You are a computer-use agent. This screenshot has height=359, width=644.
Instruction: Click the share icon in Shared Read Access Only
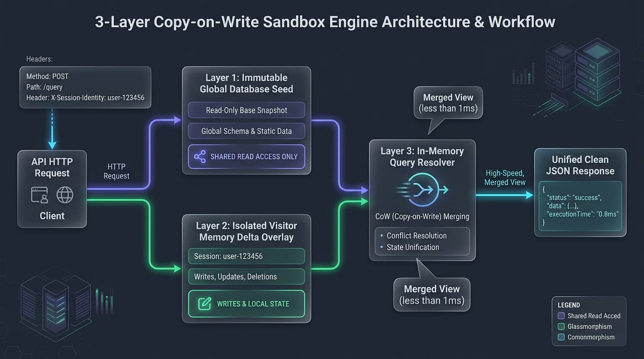[200, 157]
